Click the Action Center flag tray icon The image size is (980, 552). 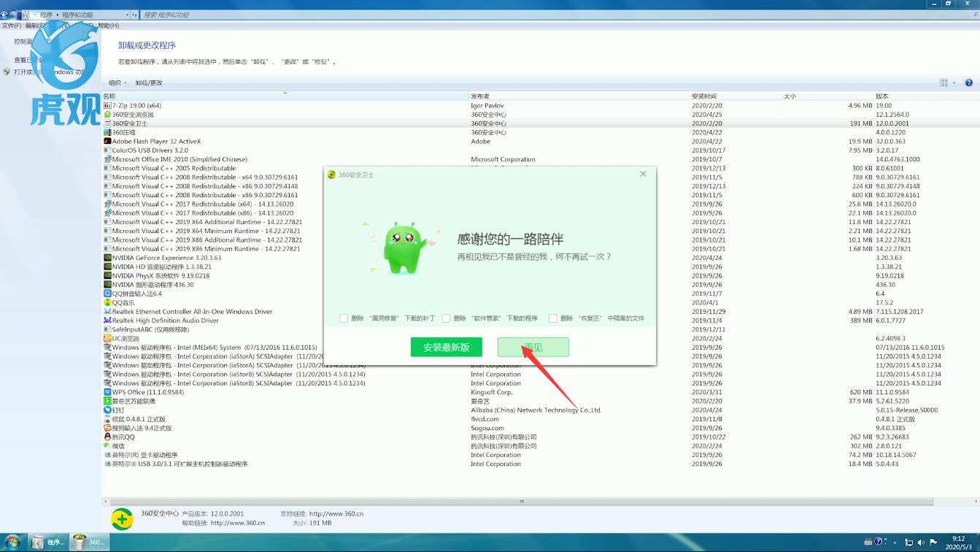[x=933, y=543]
